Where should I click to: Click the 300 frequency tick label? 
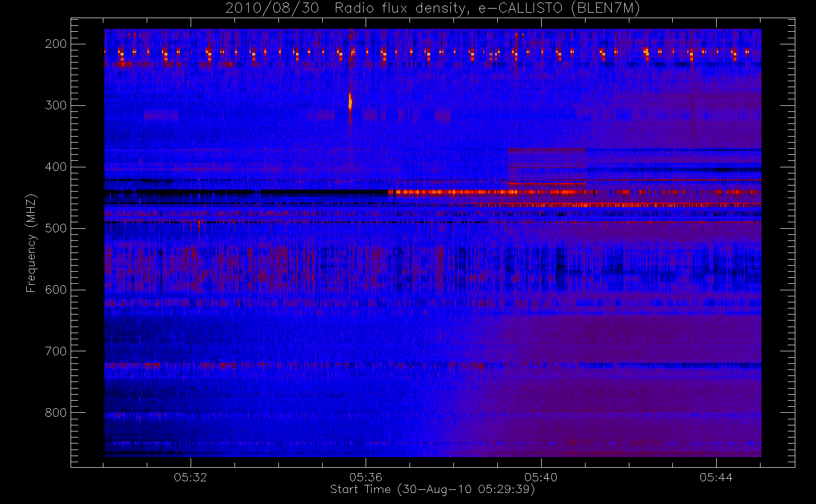coord(56,105)
